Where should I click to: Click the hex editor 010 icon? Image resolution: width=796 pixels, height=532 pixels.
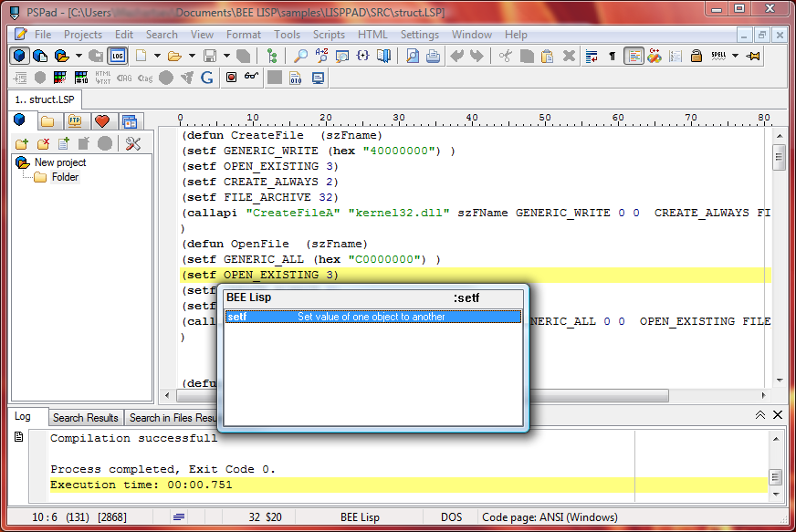296,78
